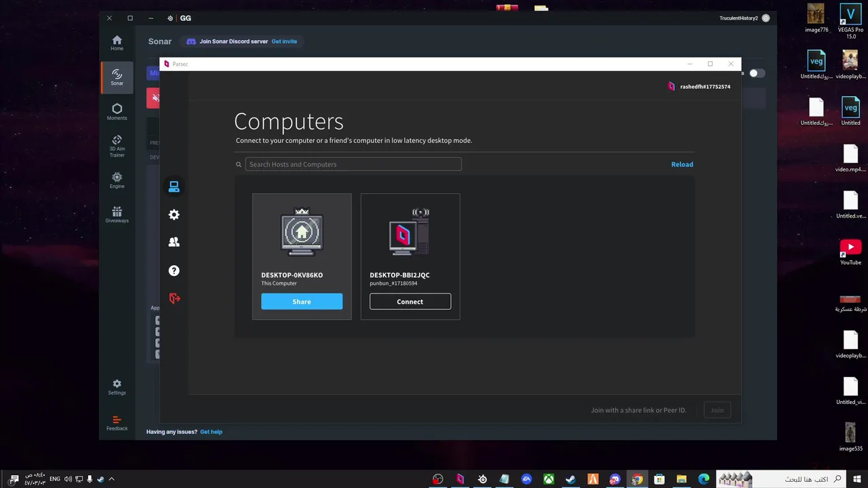Open Discord from the taskbar

pyautogui.click(x=615, y=479)
